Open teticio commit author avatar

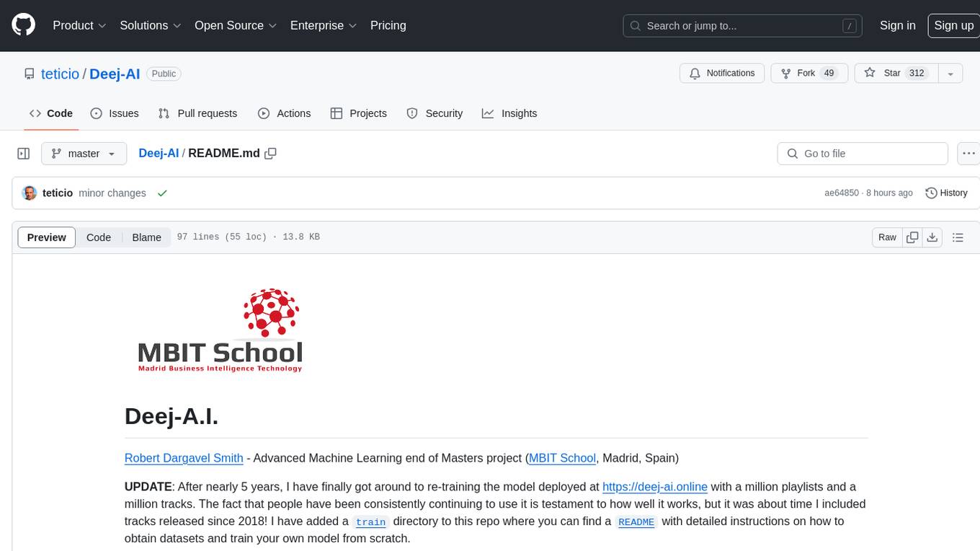coord(30,193)
